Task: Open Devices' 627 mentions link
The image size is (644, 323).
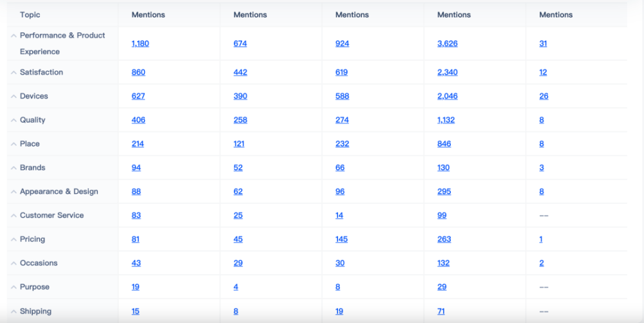Action: point(138,96)
